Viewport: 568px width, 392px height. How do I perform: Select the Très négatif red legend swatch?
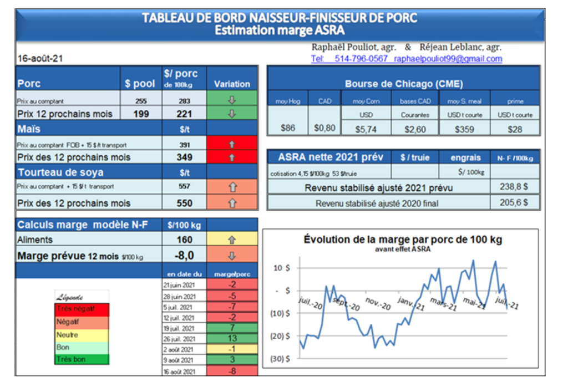click(x=82, y=309)
